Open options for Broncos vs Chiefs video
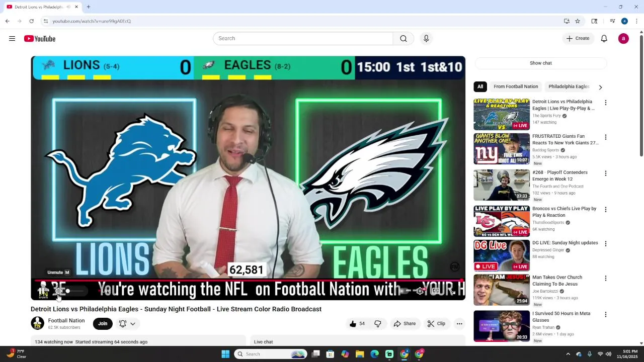The image size is (644, 362). [606, 210]
